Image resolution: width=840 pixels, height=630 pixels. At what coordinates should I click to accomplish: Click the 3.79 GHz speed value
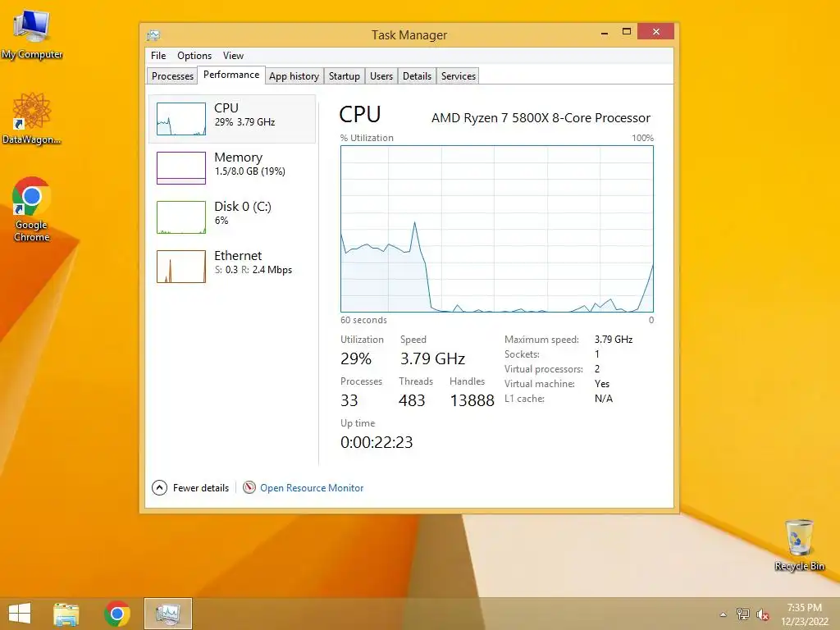pyautogui.click(x=433, y=359)
